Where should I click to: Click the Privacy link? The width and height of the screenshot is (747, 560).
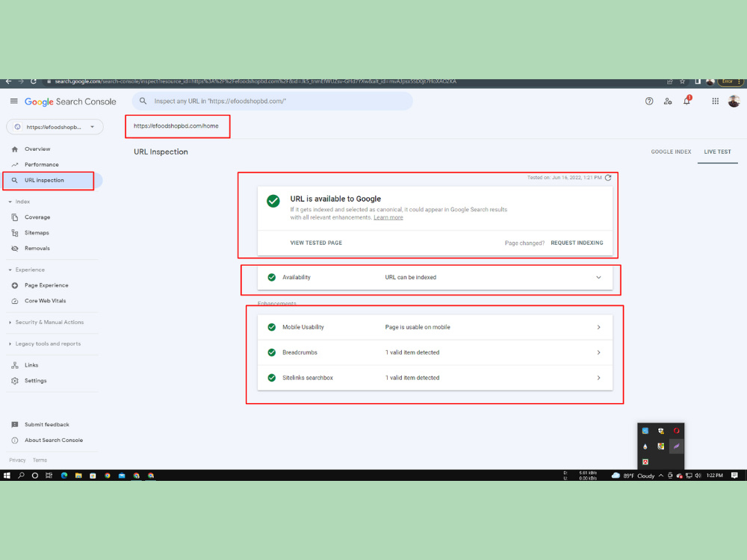[17, 461]
